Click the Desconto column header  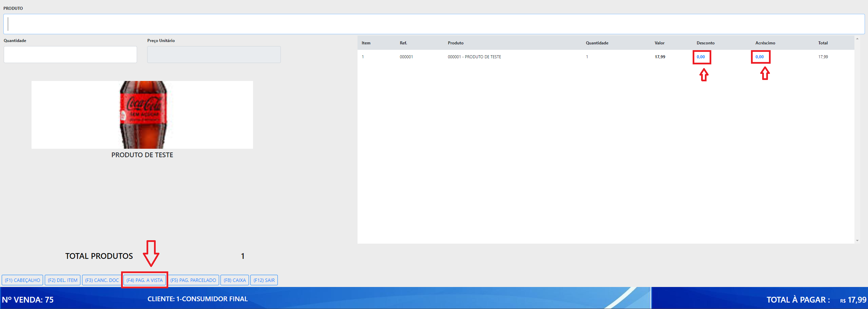706,43
